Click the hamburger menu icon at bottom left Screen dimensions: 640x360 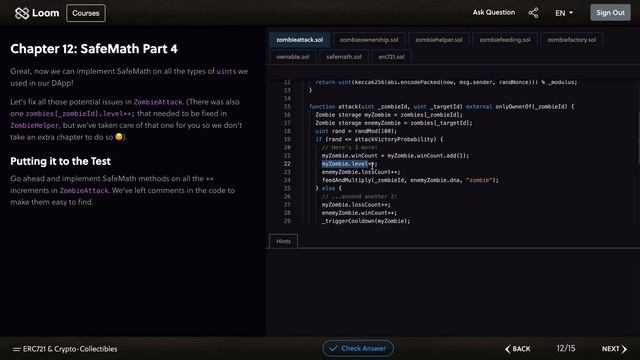click(16, 349)
